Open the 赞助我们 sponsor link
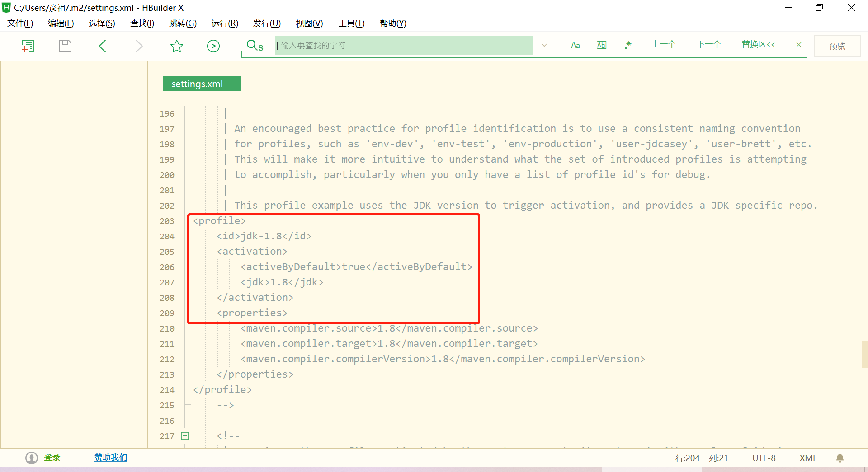 [111, 458]
